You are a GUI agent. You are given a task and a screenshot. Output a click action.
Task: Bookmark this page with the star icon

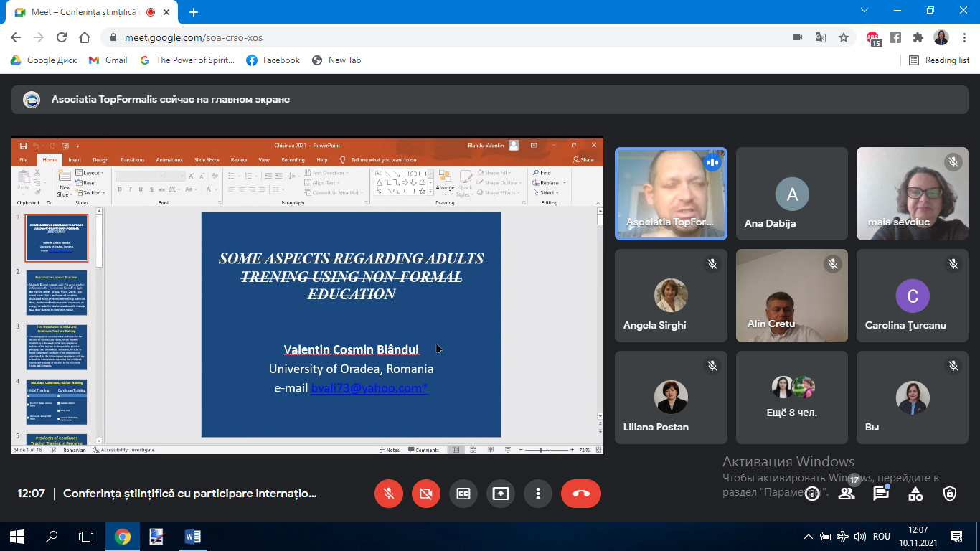pos(844,37)
